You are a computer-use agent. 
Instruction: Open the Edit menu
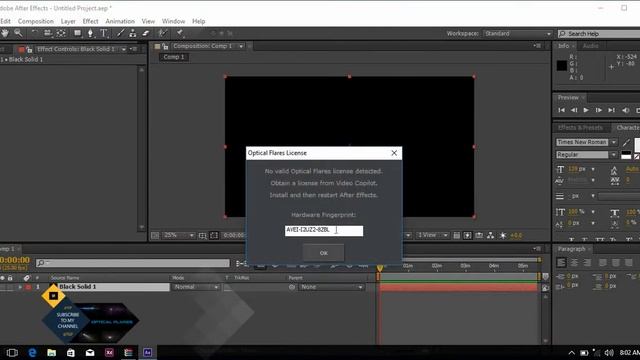[5, 21]
